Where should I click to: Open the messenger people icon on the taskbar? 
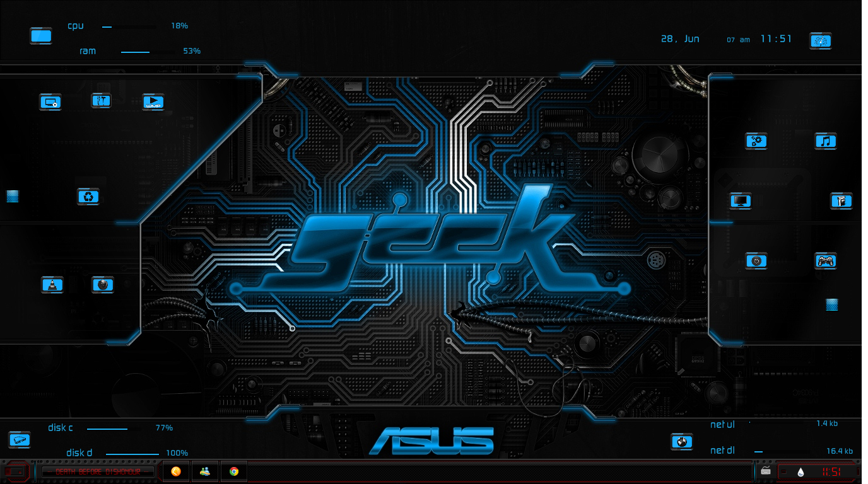tap(205, 471)
